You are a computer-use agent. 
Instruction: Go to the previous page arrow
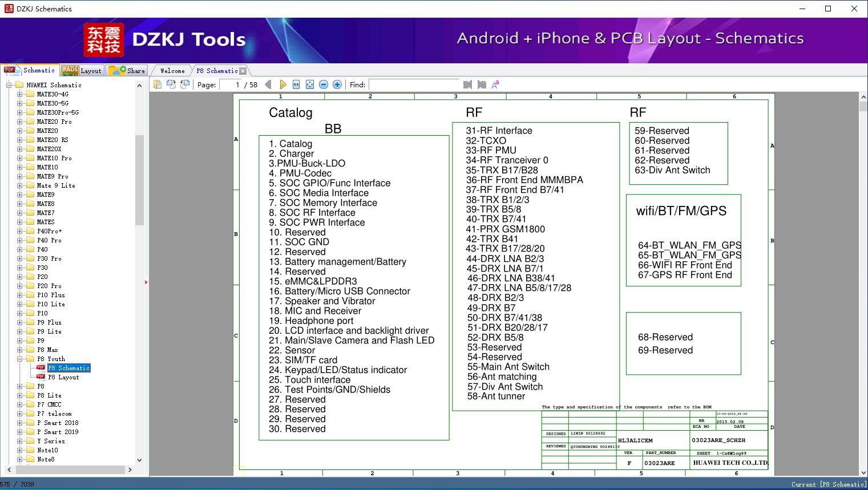pos(268,84)
